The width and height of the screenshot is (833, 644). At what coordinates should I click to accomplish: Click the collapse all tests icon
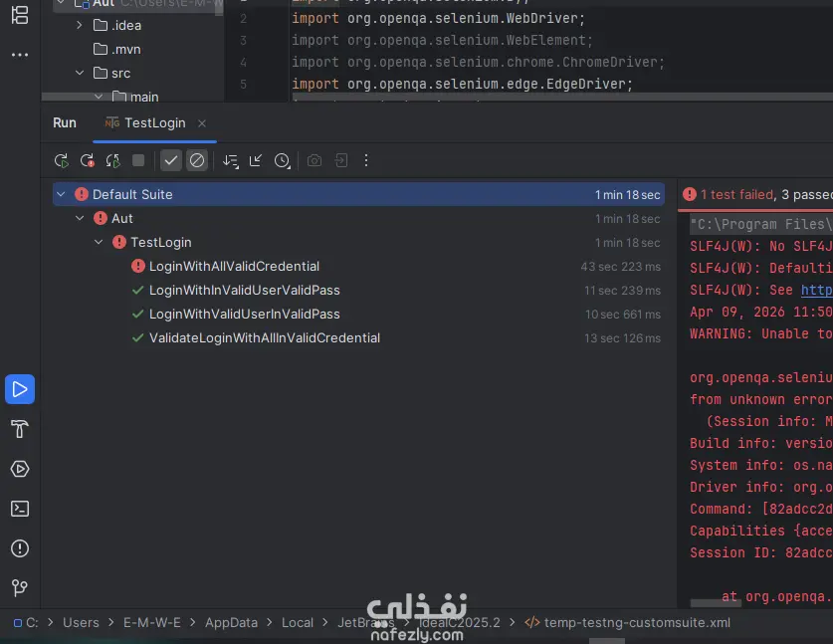(256, 160)
